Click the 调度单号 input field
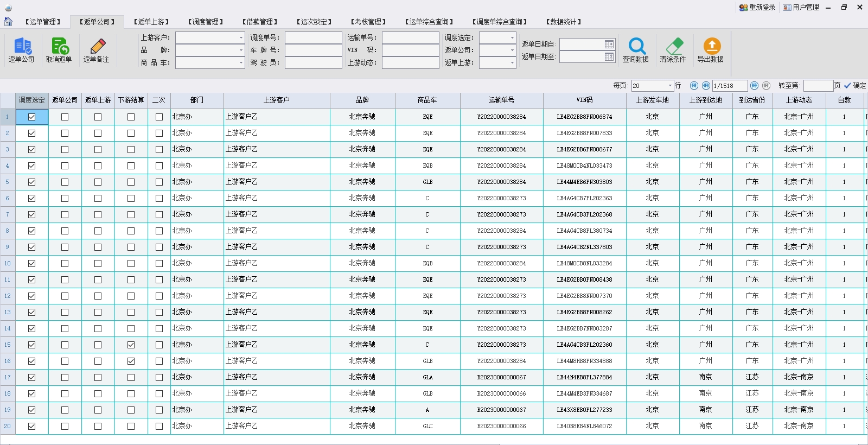The height and width of the screenshot is (445, 868). coord(314,37)
